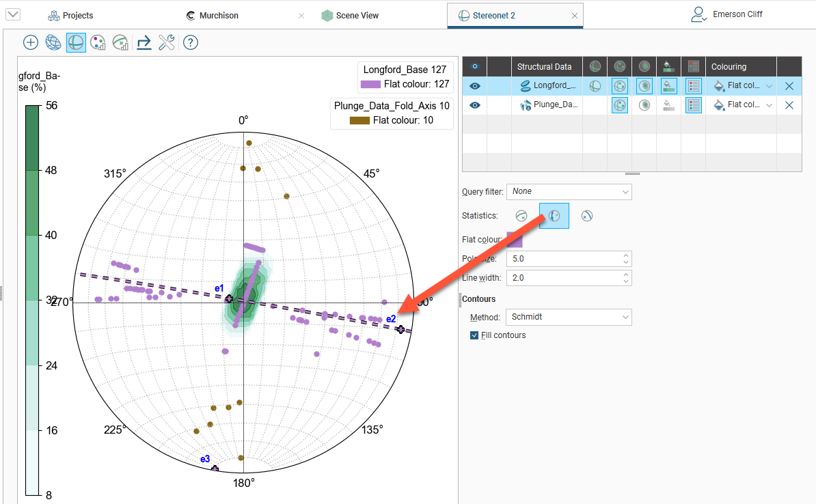This screenshot has height=504, width=816.
Task: Toggle contours display for Longford row
Action: pyautogui.click(x=644, y=86)
